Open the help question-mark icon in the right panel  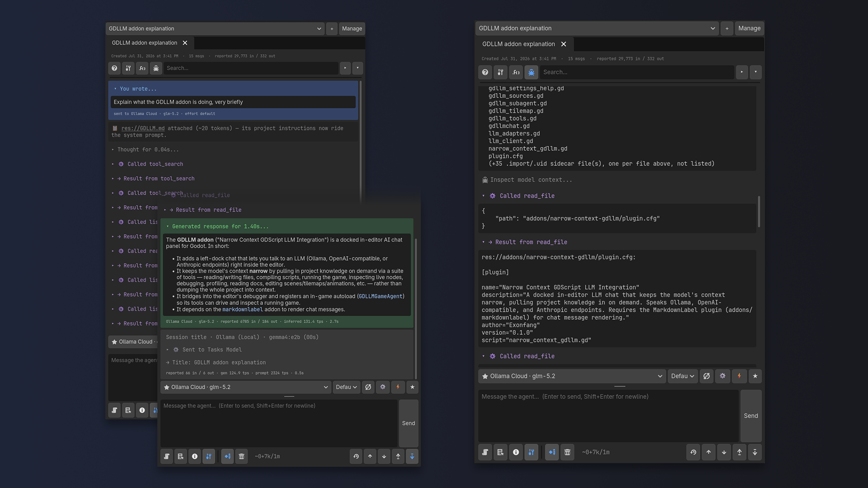pos(485,72)
